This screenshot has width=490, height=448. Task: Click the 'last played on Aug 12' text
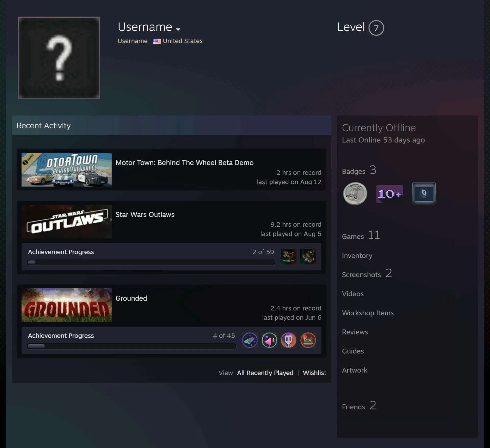289,182
